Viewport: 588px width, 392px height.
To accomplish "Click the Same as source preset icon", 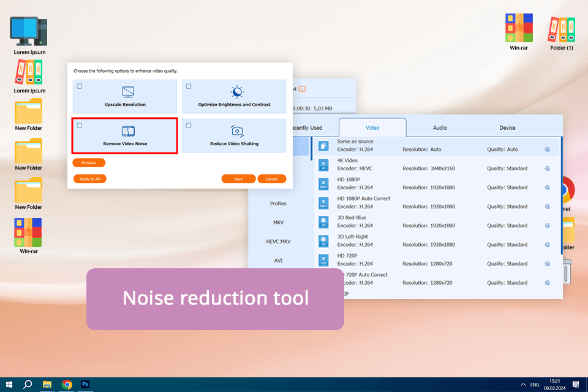I will click(x=323, y=146).
